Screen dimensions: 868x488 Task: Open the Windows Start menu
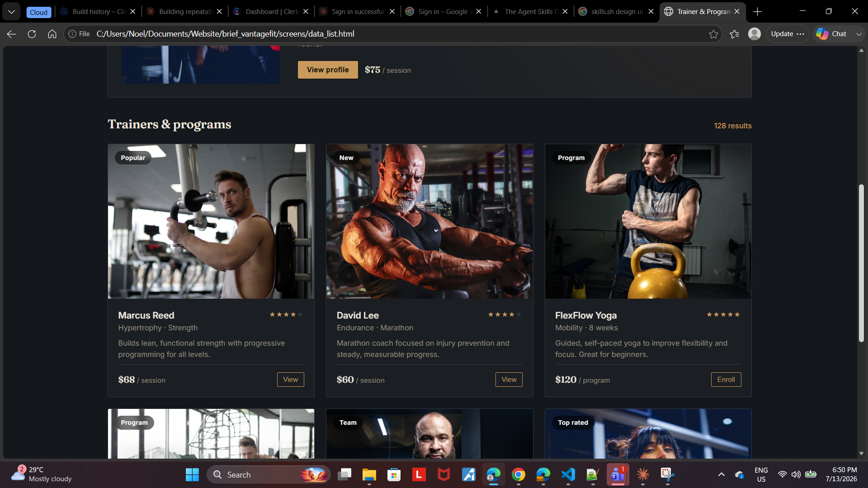click(192, 474)
